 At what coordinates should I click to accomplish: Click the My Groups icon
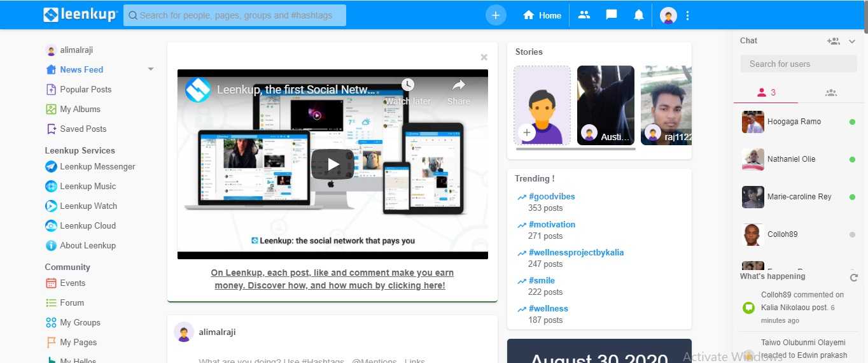click(51, 322)
